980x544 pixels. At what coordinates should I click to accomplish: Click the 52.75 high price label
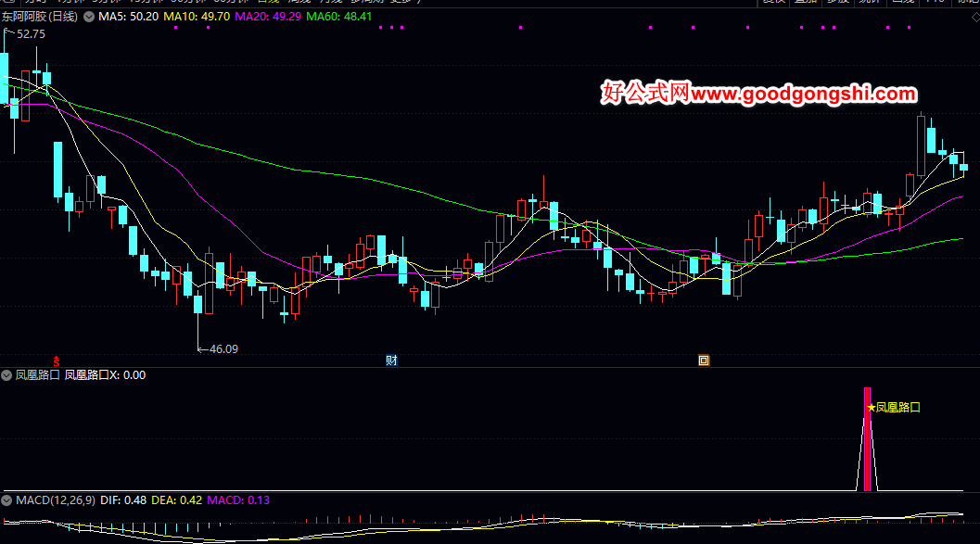[31, 34]
